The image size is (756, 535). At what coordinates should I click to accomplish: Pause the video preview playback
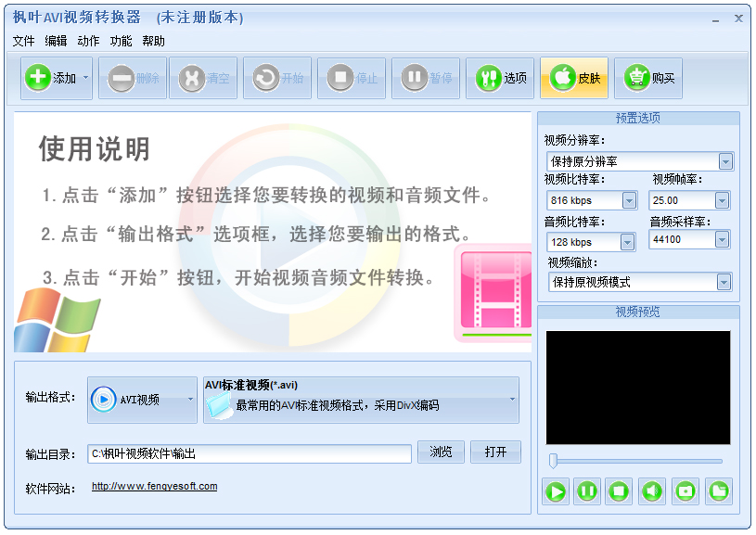pyautogui.click(x=587, y=490)
